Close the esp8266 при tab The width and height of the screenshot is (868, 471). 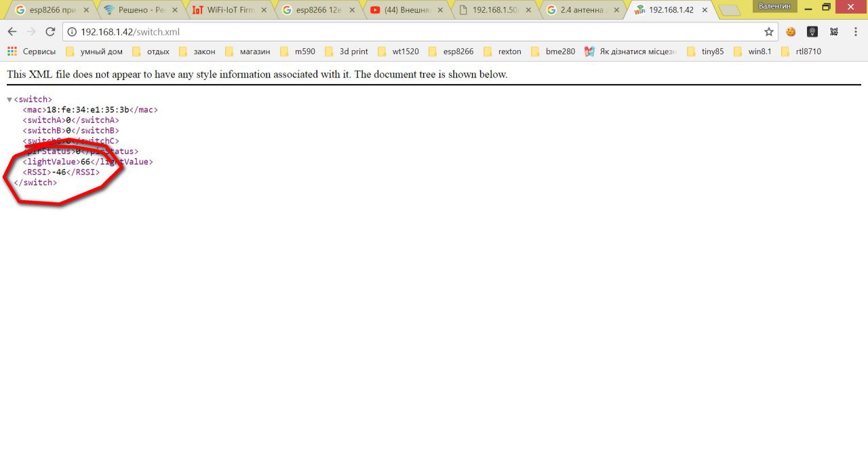point(86,10)
